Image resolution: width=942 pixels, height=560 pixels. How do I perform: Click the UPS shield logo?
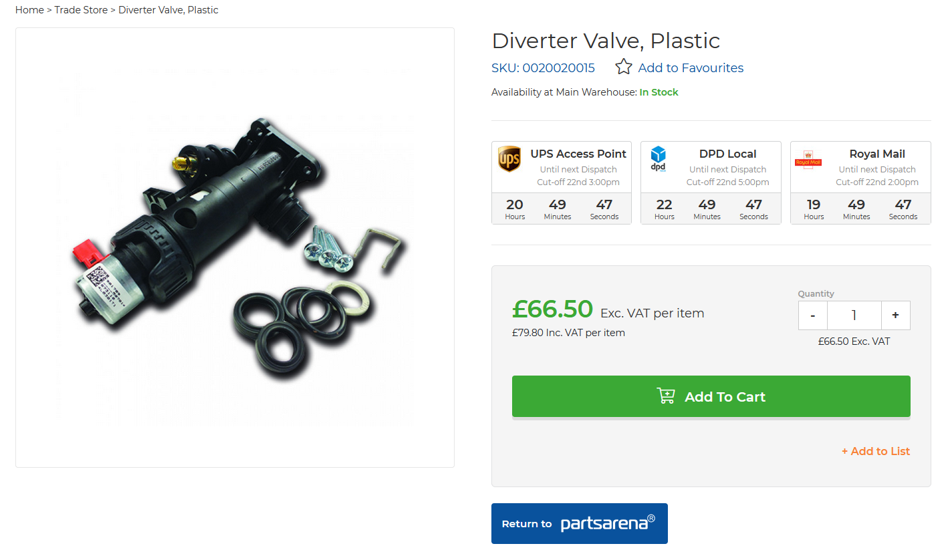tap(509, 160)
